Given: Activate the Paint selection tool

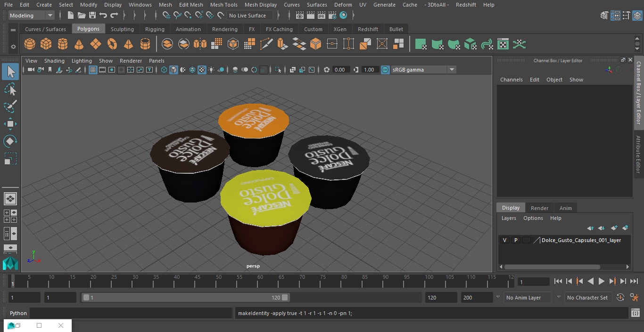Looking at the screenshot, I should [10, 106].
